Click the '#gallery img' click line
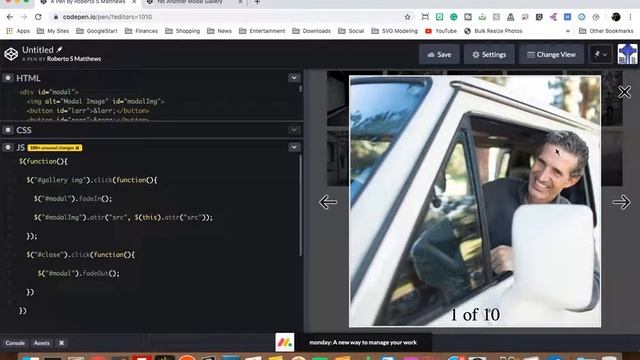Viewport: 640px width, 360px height. pos(92,180)
